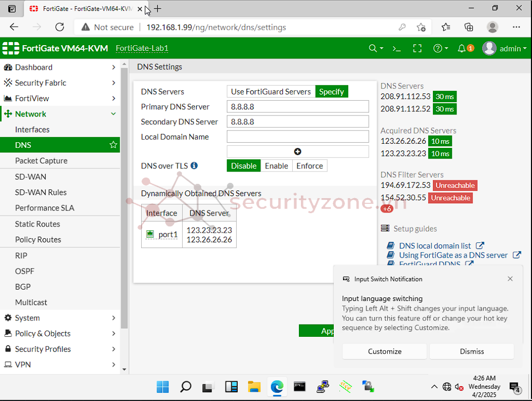Set DNS over TLS to Enforce
Image resolution: width=532 pixels, height=401 pixels.
[x=310, y=166]
